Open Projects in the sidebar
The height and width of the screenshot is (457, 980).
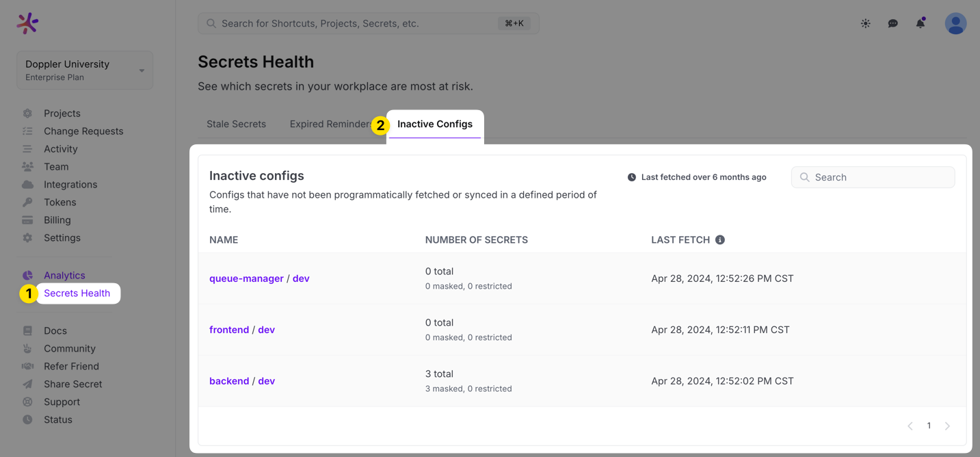62,114
